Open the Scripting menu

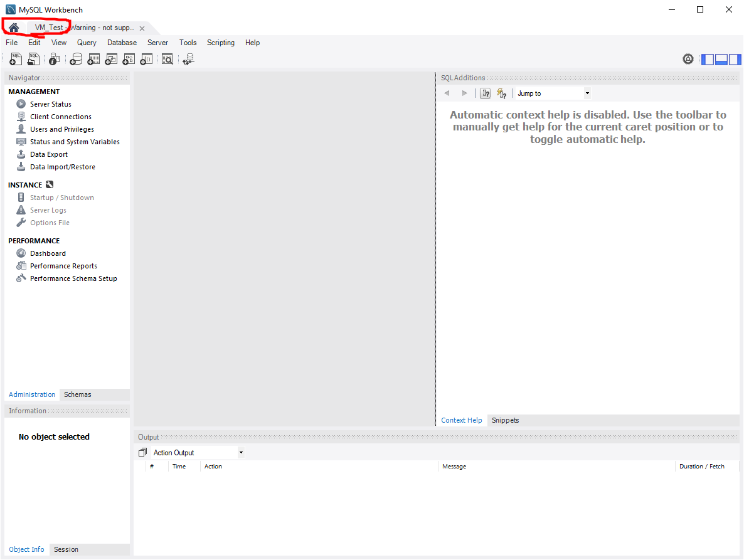(221, 43)
